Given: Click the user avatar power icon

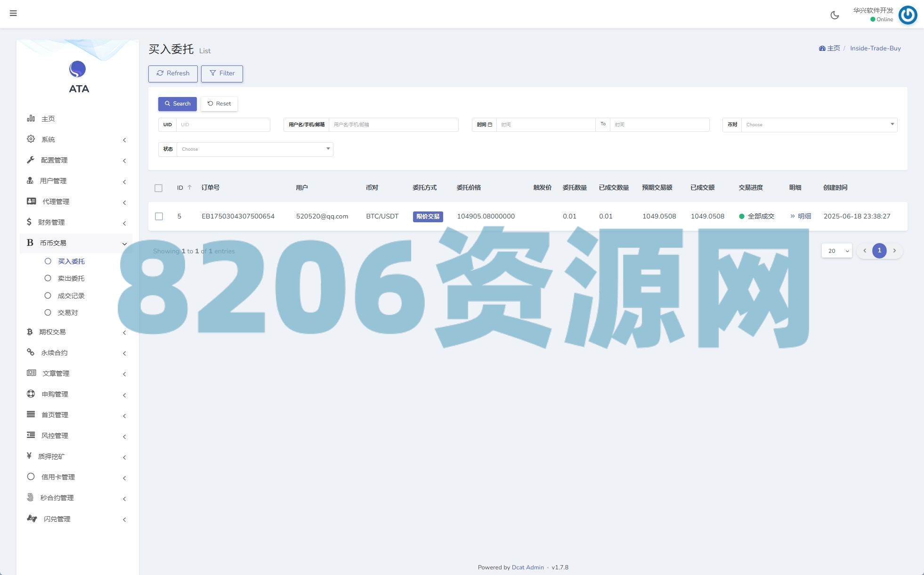Looking at the screenshot, I should [908, 15].
